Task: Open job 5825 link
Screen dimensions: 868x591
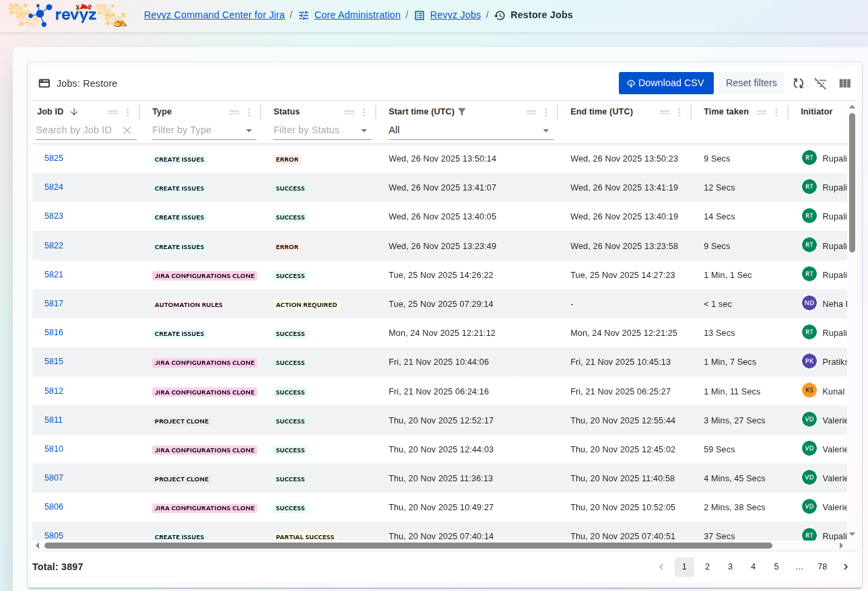Action: pyautogui.click(x=54, y=158)
